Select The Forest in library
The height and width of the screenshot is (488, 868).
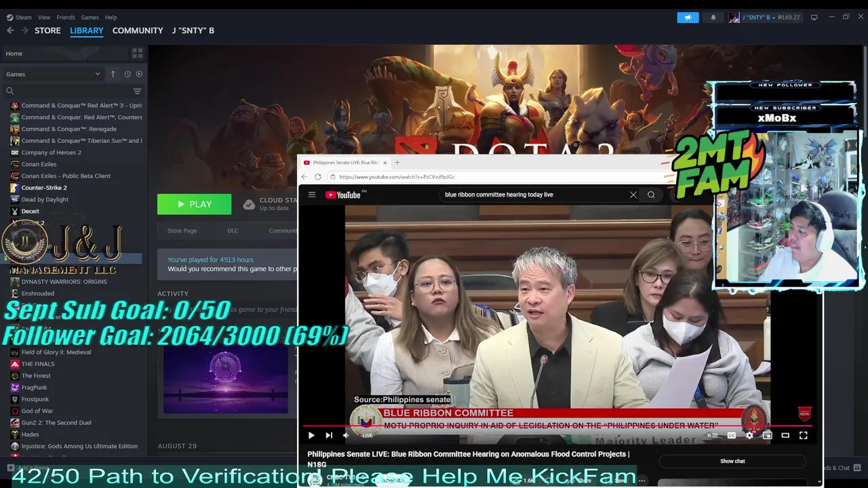(x=36, y=375)
